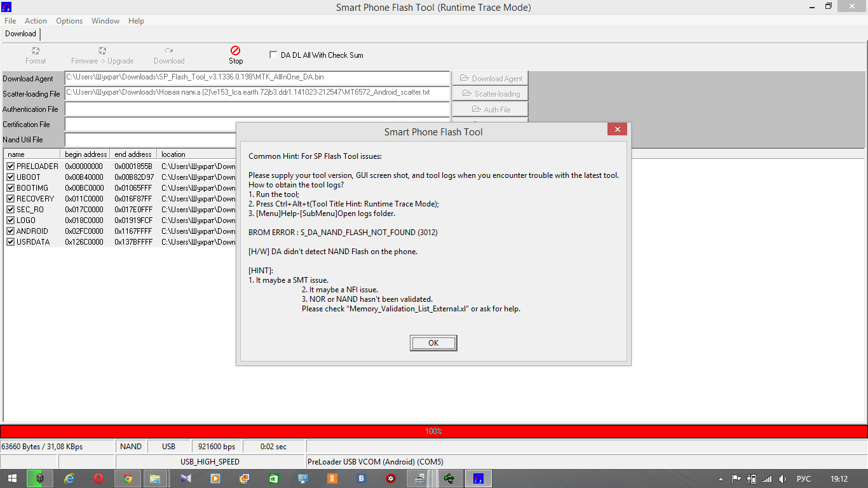
Task: Expand the hidden system tray icons arrow
Action: [x=721, y=479]
